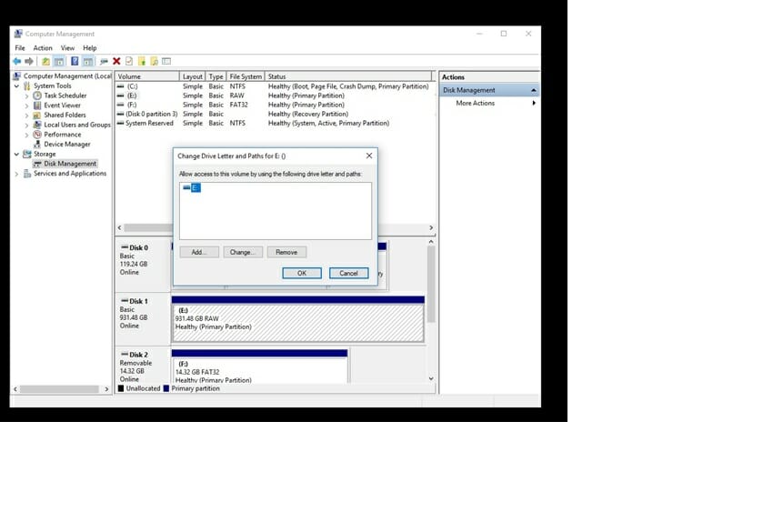This screenshot has width=773, height=532.
Task: Click the Add... button in dialog
Action: click(x=199, y=252)
